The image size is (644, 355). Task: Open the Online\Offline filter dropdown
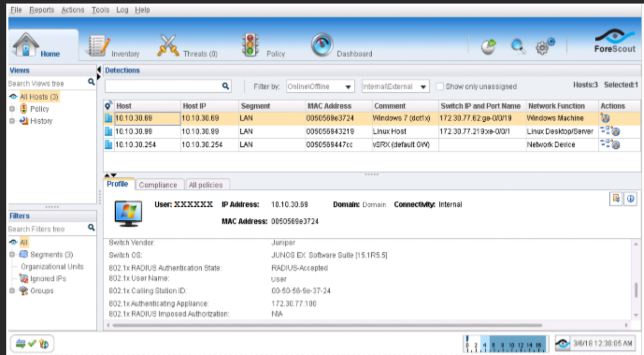tap(320, 87)
